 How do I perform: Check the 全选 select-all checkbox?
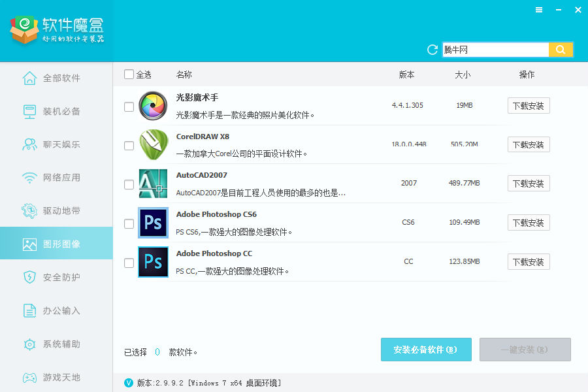click(x=129, y=74)
